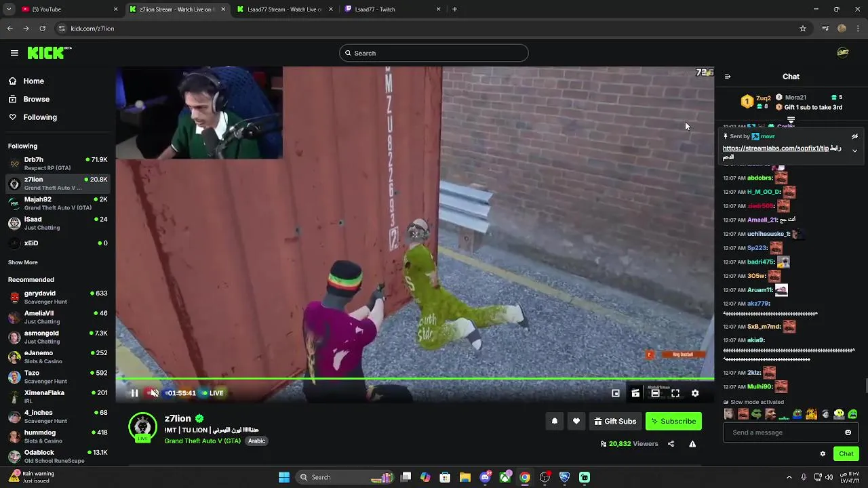Open the clip creation tool
The height and width of the screenshot is (488, 868).
(x=635, y=393)
